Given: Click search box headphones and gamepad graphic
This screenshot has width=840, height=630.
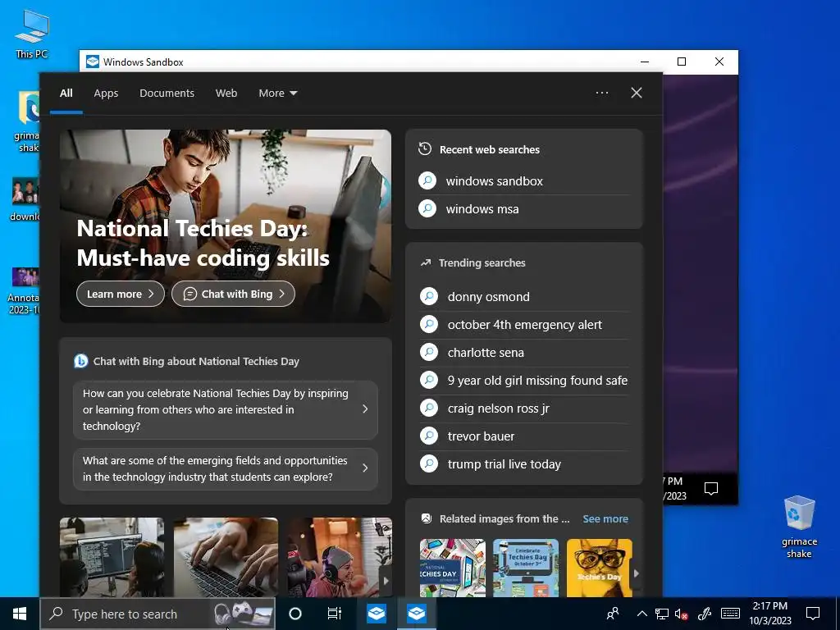Looking at the screenshot, I should pos(244,614).
